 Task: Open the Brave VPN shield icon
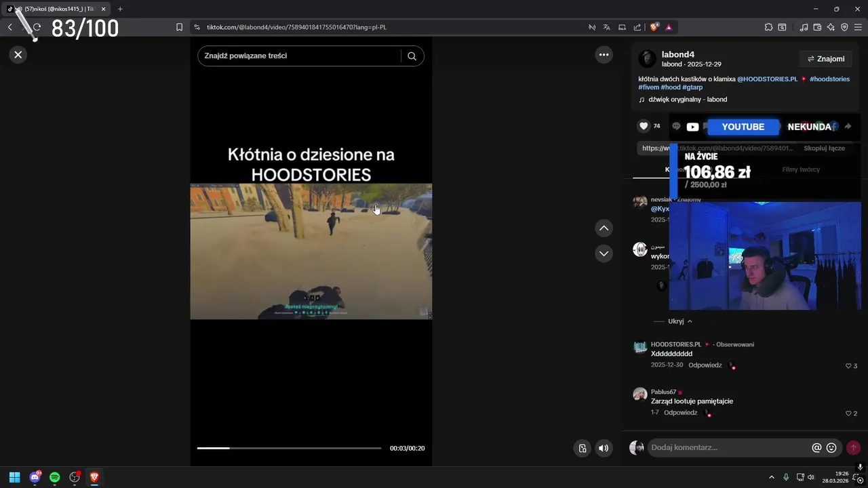point(844,27)
